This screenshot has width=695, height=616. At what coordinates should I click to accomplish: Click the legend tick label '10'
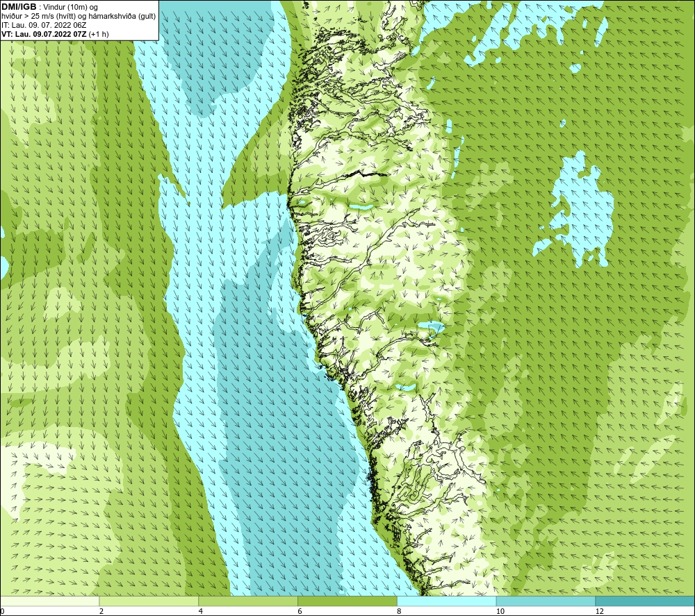coord(500,611)
